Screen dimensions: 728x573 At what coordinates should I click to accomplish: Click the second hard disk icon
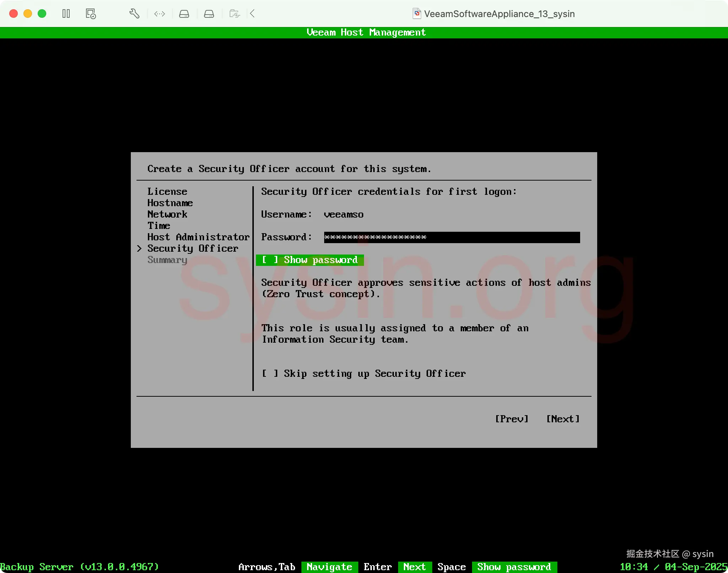(209, 14)
